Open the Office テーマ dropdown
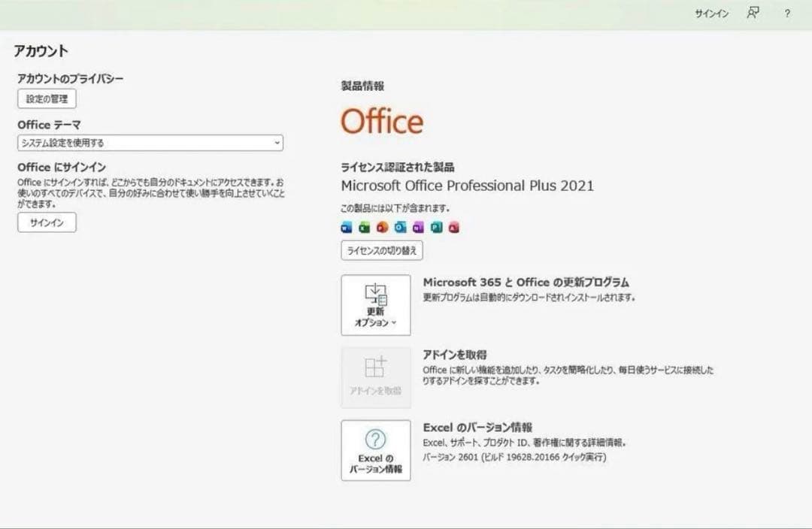This screenshot has height=529, width=812. [x=277, y=143]
